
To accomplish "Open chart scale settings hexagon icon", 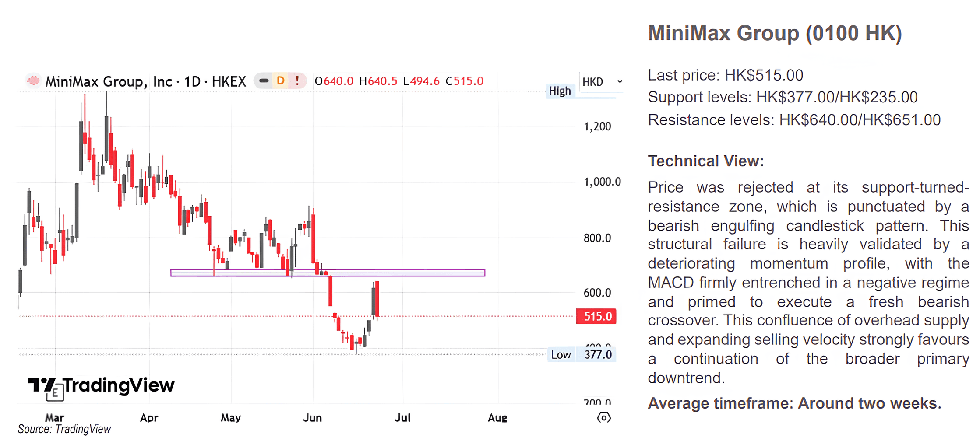I will click(x=604, y=417).
